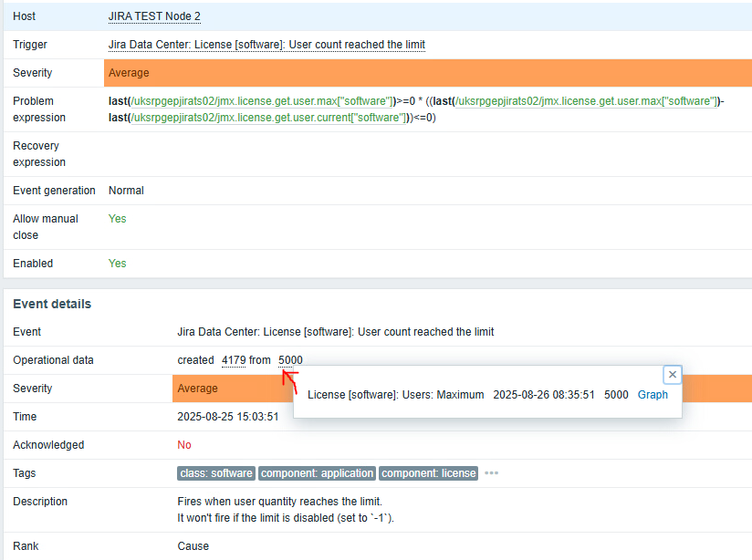Select the "component: license" tag

[x=428, y=473]
